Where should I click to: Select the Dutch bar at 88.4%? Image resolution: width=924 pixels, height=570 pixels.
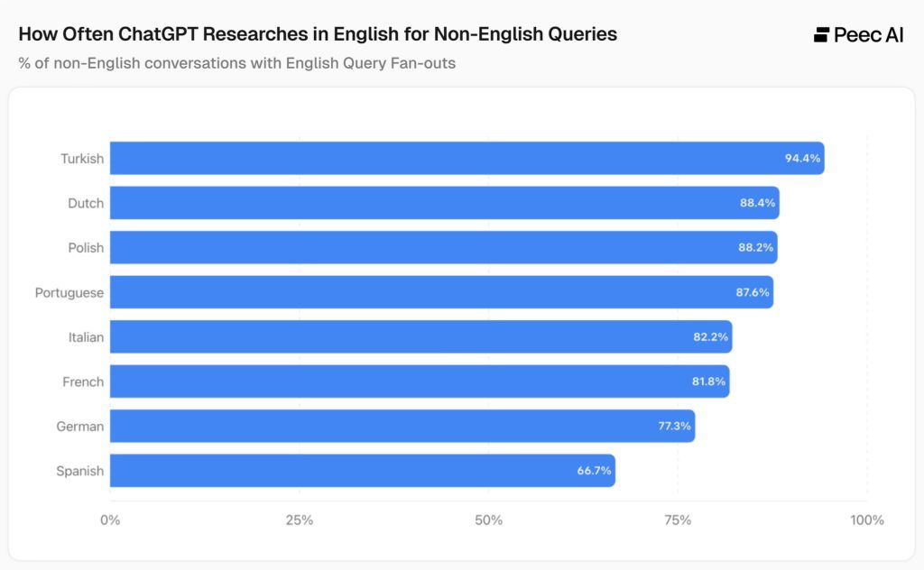pos(445,203)
